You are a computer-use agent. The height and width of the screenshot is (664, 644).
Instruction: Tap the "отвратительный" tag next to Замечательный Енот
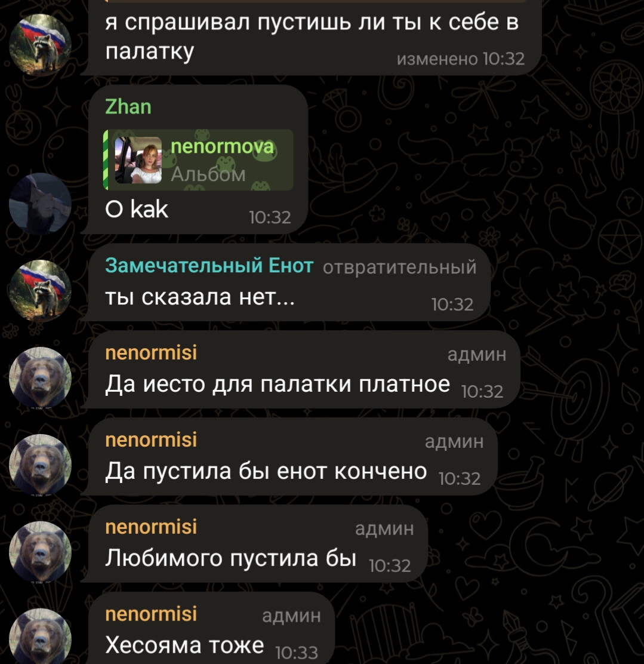tap(400, 267)
